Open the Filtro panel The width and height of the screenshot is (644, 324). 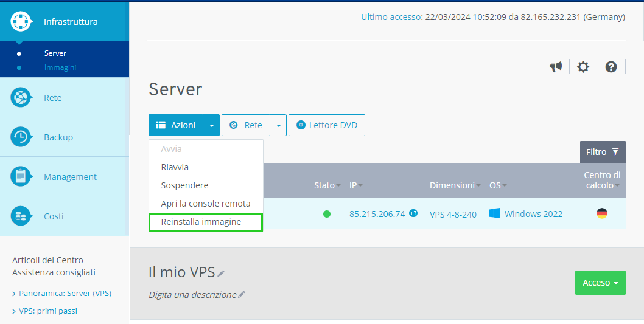[603, 152]
